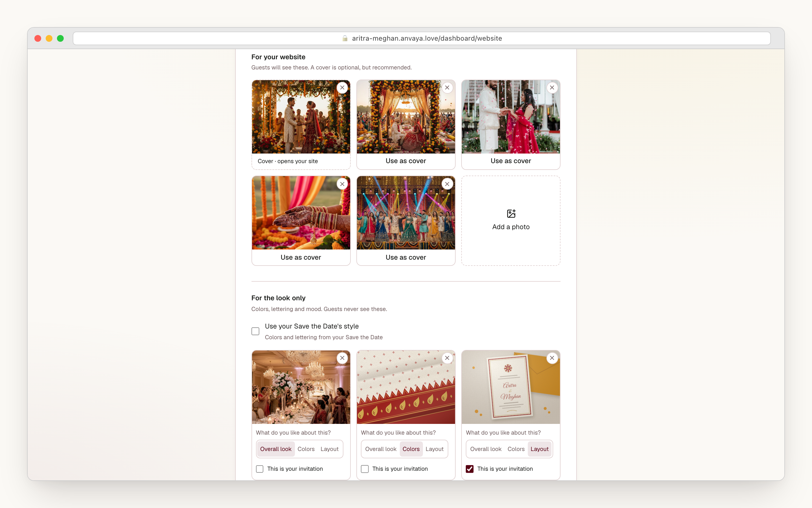Select Layout for invitation card image
Screen dimensions: 812x508
(540, 449)
